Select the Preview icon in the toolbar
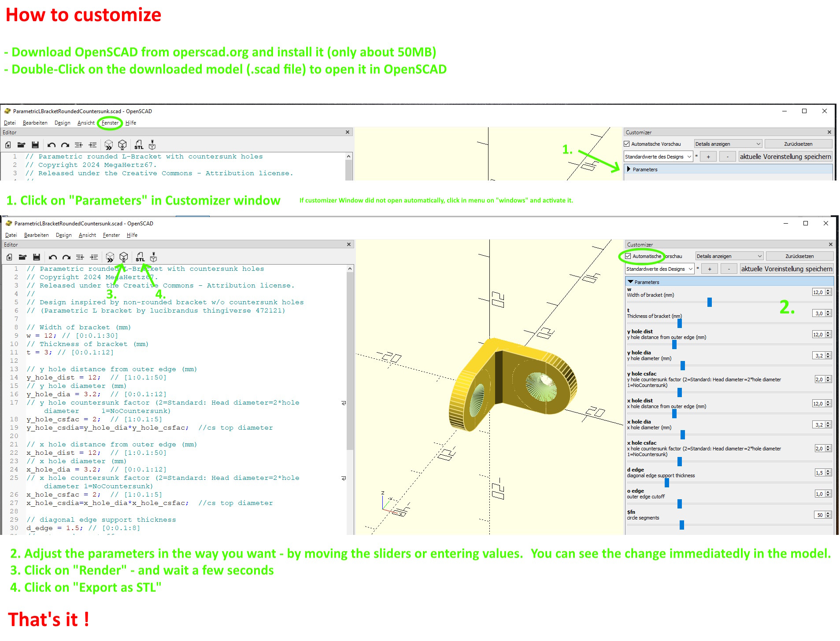This screenshot has width=840, height=641. (110, 257)
